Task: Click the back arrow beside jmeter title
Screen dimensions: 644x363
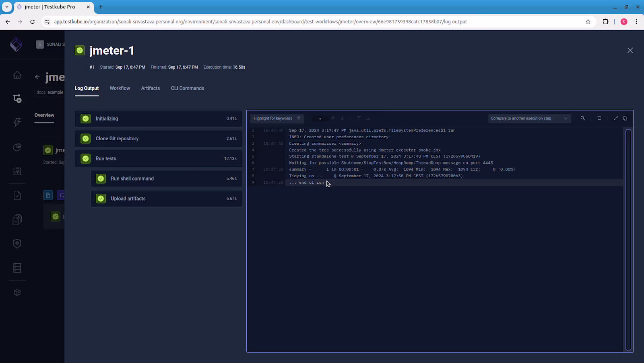Action: coord(37,77)
